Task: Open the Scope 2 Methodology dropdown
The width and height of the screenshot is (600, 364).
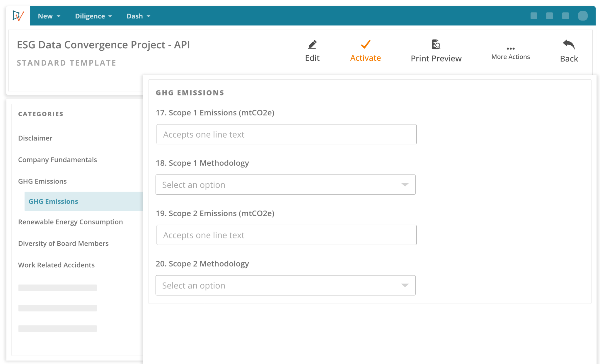Action: (x=285, y=285)
